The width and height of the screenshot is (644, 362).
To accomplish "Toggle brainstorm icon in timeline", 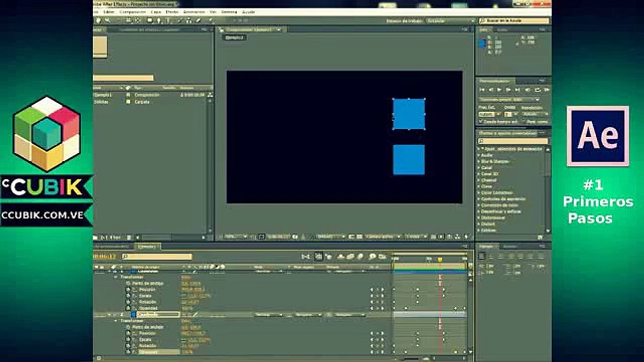I will 372,256.
